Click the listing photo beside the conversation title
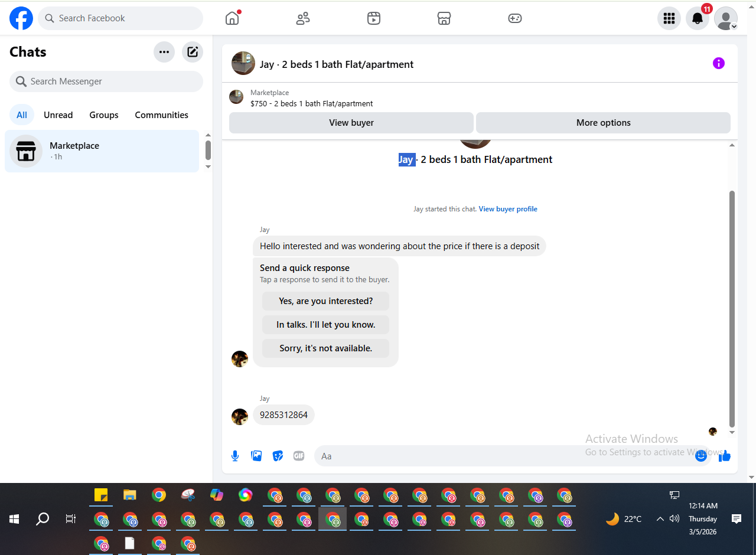The image size is (756, 555). click(x=243, y=63)
